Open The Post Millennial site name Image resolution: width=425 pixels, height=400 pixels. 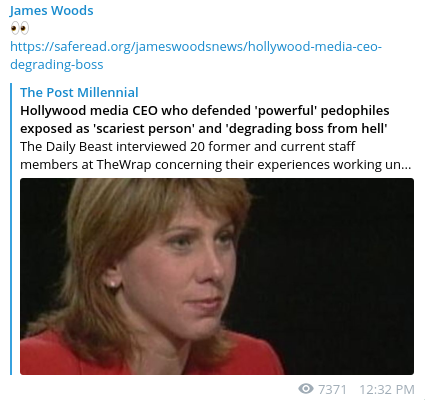(79, 92)
